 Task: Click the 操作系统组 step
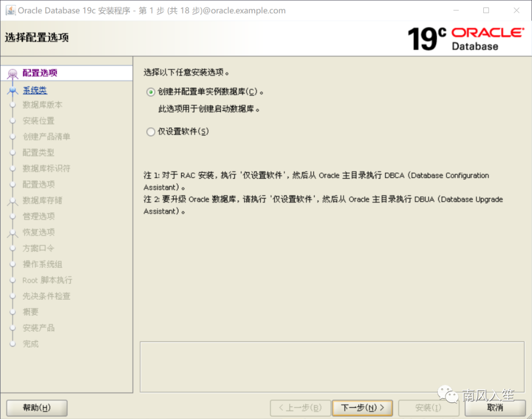tap(42, 264)
